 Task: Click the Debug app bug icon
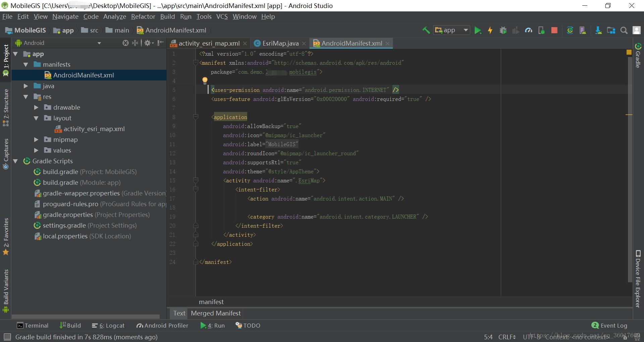coord(503,31)
